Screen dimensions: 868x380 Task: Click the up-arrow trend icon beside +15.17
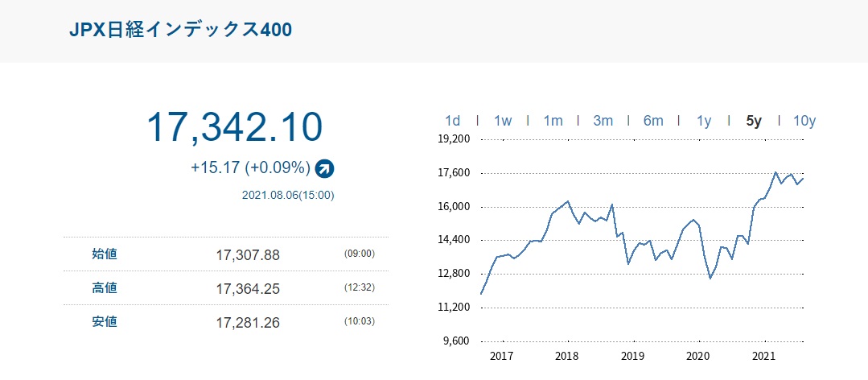coord(326,168)
